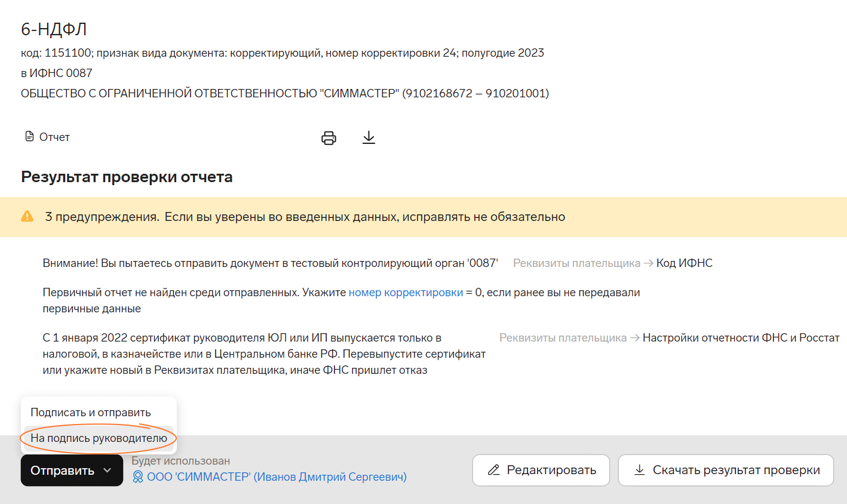Open the Отчет file label
The width and height of the screenshot is (847, 504).
coord(54,137)
